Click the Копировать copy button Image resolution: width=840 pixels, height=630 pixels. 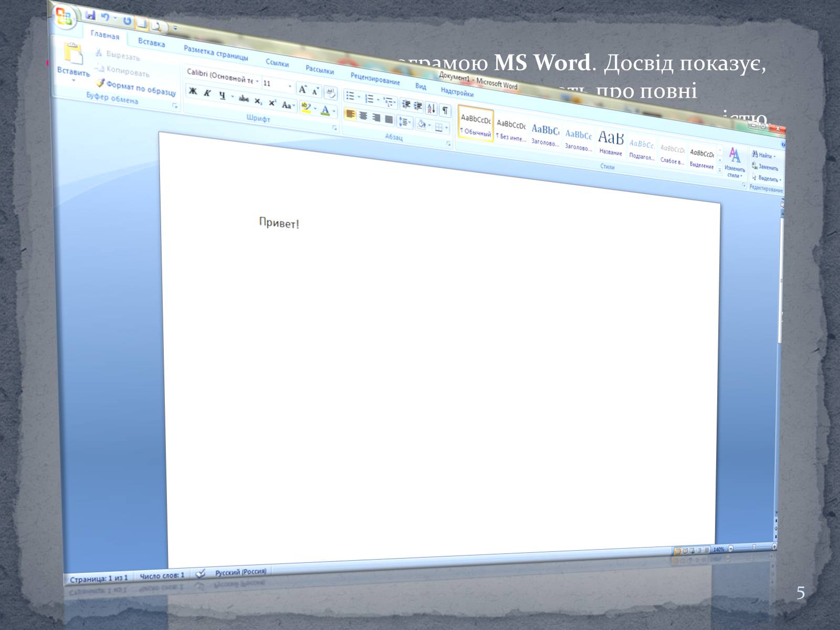[x=122, y=71]
